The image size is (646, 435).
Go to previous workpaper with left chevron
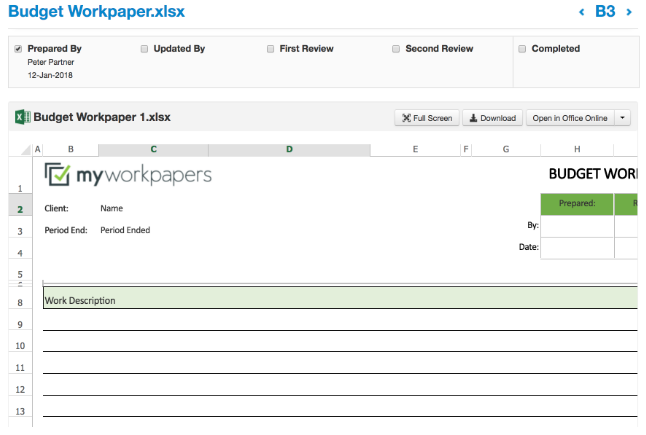click(582, 12)
